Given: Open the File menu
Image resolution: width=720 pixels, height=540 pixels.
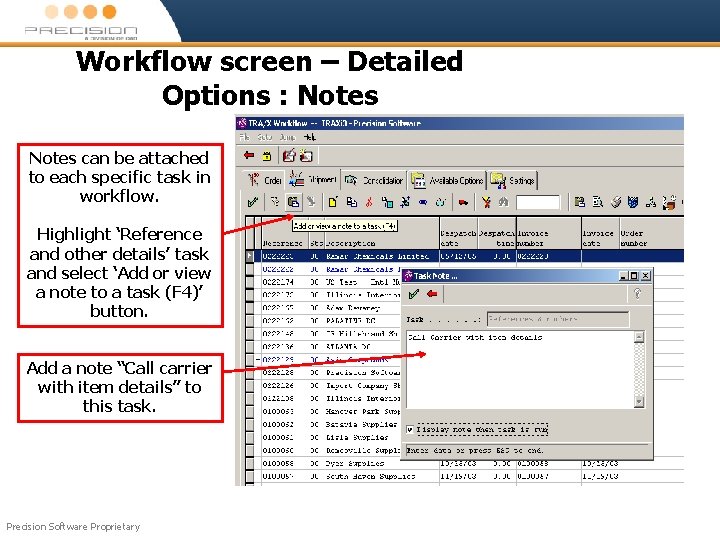Looking at the screenshot, I should click(x=244, y=137).
